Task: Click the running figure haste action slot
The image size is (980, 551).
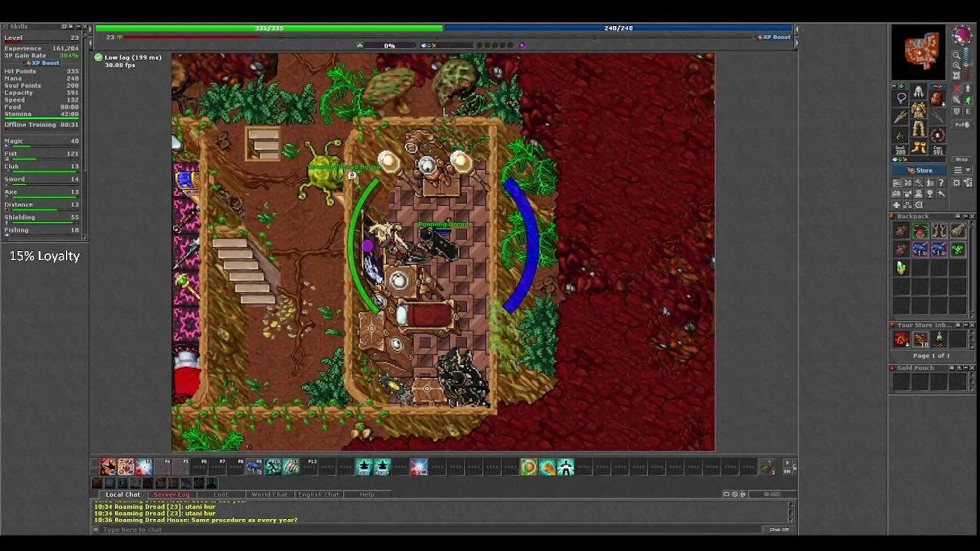Action: point(273,467)
